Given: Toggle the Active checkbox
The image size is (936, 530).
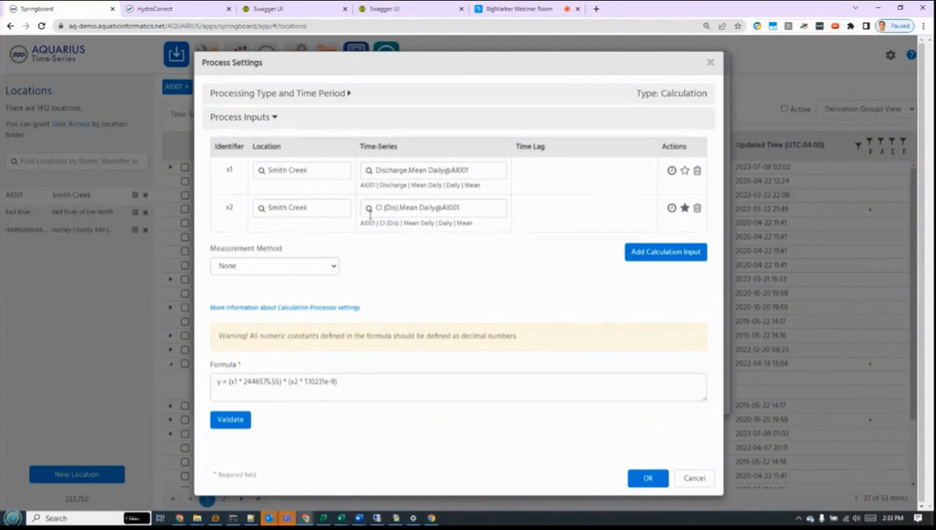Looking at the screenshot, I should (x=784, y=109).
